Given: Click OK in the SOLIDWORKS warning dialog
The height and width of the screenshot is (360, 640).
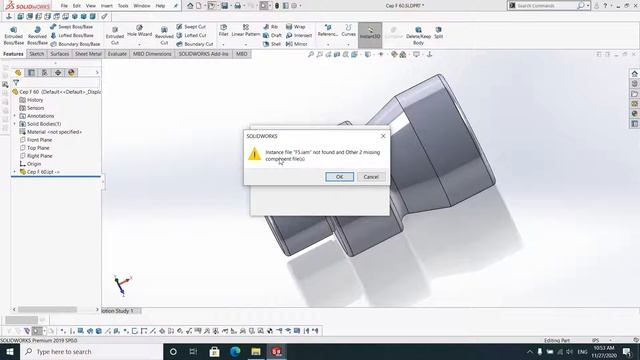Looking at the screenshot, I should click(x=339, y=177).
